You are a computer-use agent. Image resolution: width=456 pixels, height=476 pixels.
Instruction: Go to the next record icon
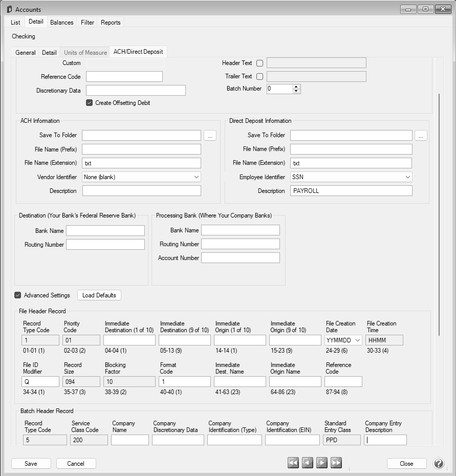pyautogui.click(x=322, y=463)
